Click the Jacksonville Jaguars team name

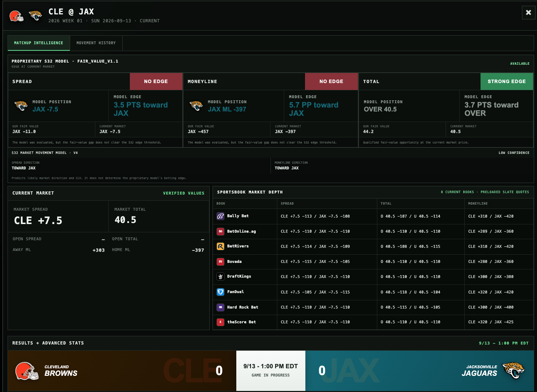[479, 370]
